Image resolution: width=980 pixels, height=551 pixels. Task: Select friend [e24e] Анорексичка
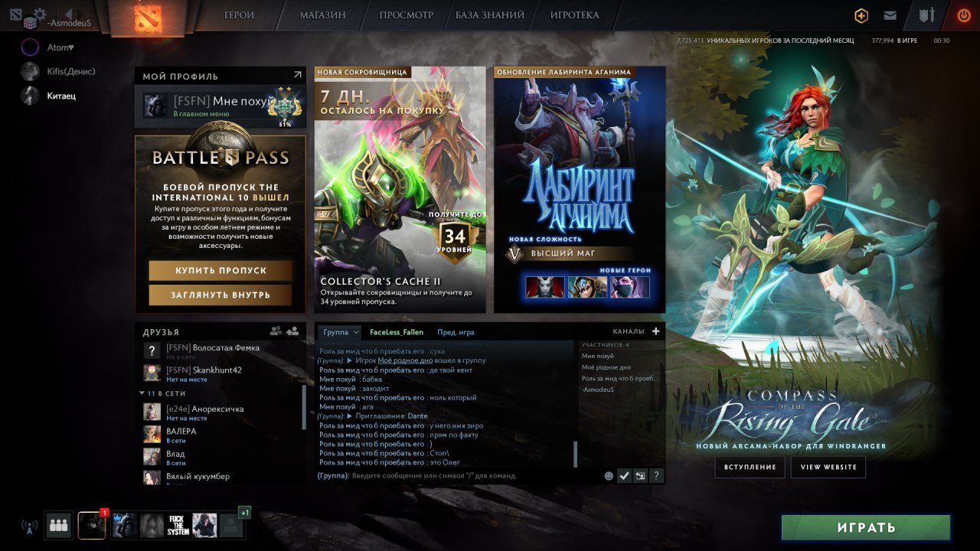point(220,412)
